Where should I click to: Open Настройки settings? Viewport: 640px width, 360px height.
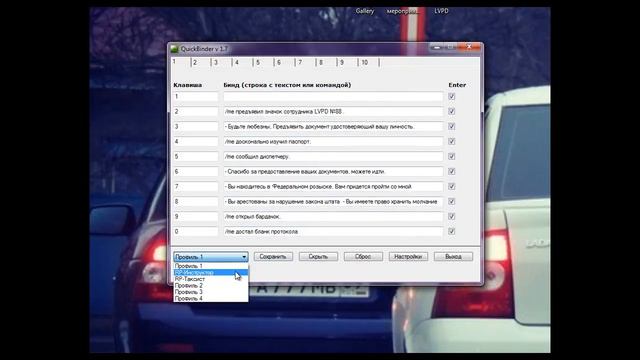tap(408, 257)
